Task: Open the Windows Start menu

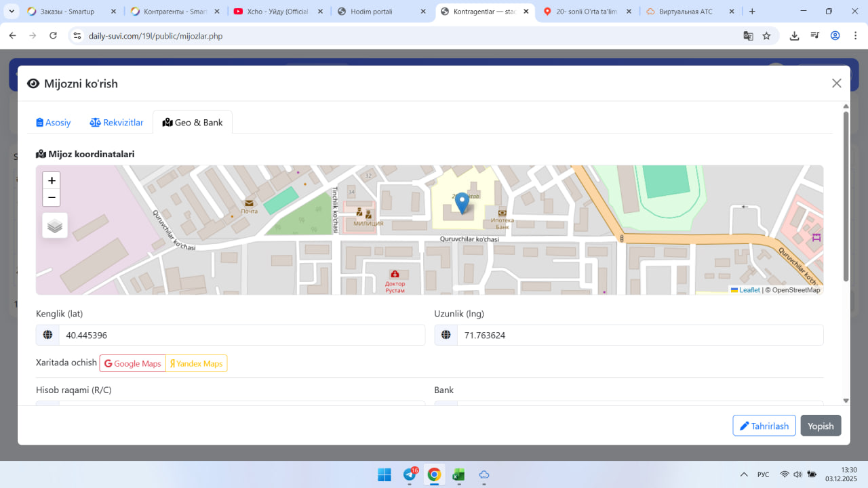Action: click(x=384, y=474)
